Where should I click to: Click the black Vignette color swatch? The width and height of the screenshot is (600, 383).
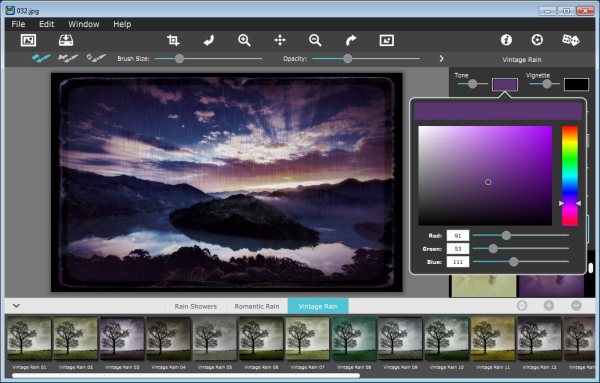[576, 85]
